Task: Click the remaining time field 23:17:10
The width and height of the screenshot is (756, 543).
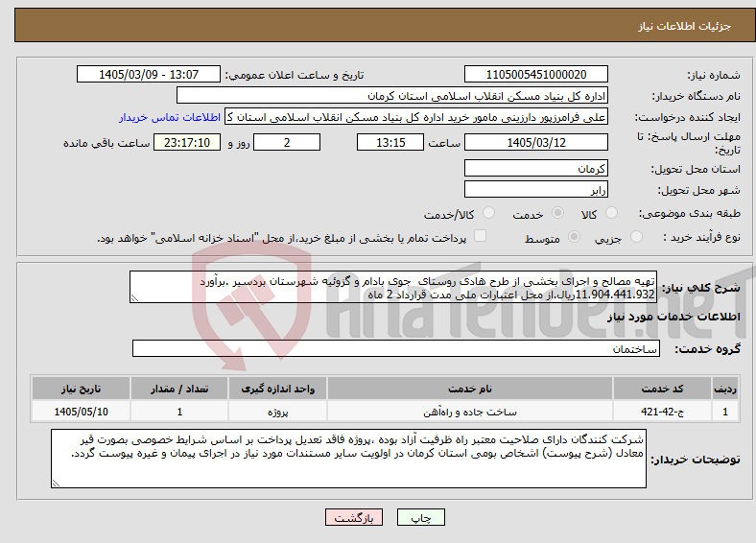Action: (x=187, y=142)
